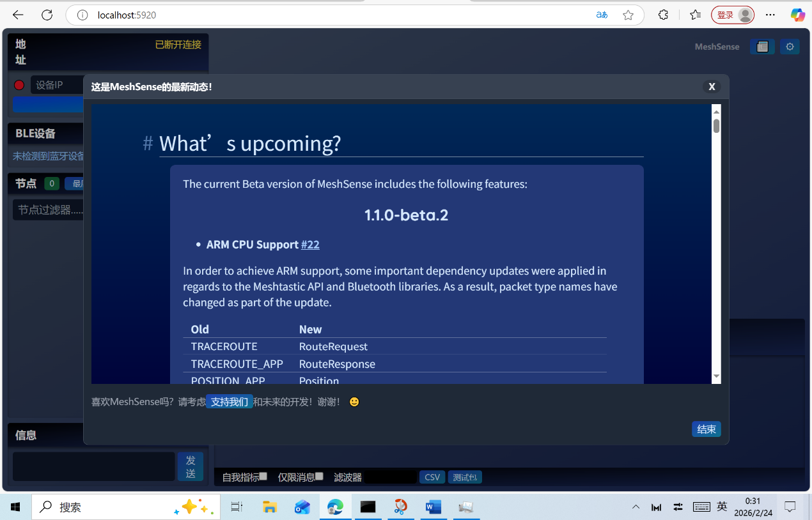
Task: Open the Copilot icon in Edge
Action: click(797, 15)
